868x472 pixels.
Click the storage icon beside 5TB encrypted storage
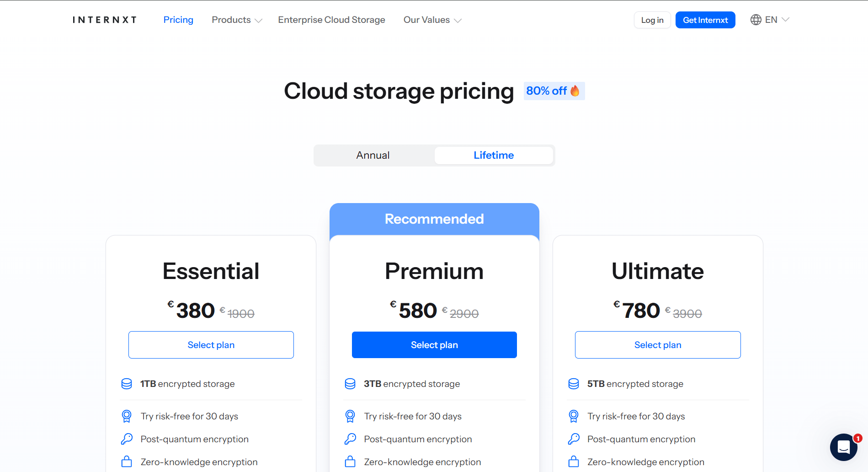point(574,384)
